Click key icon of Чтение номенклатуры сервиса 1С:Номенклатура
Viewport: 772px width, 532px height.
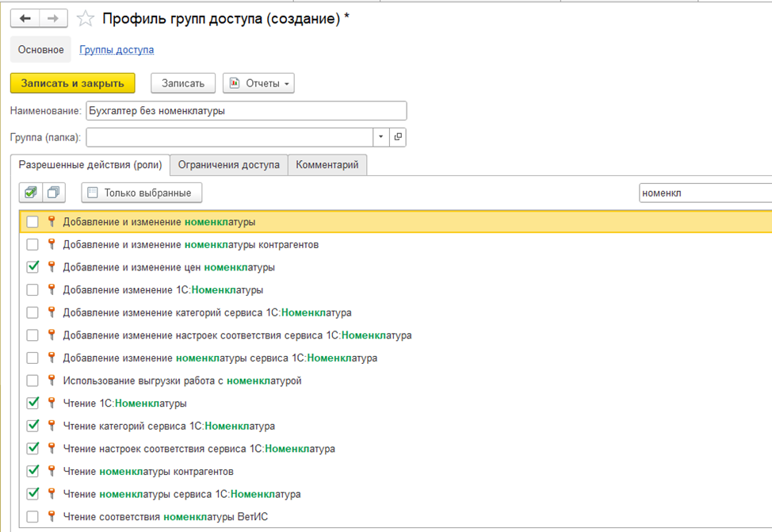pyautogui.click(x=52, y=494)
